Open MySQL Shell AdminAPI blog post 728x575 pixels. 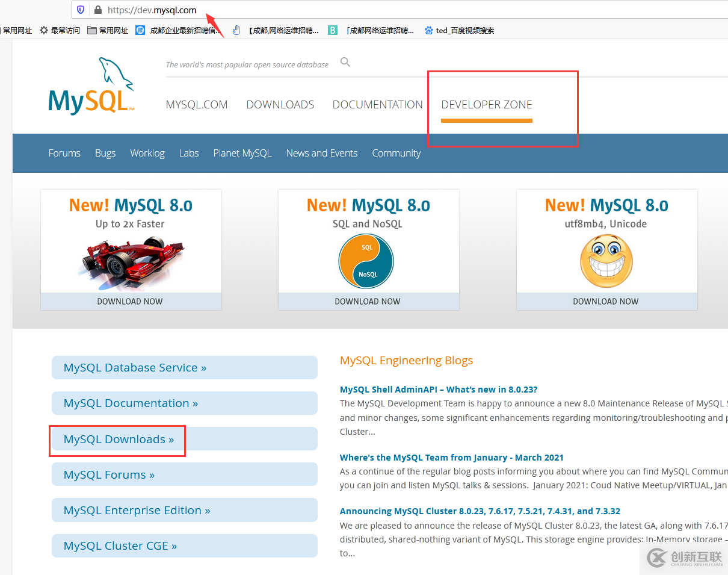tap(439, 390)
